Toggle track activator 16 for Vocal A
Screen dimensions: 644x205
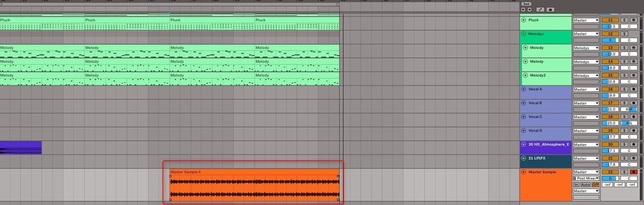pyautogui.click(x=610, y=89)
